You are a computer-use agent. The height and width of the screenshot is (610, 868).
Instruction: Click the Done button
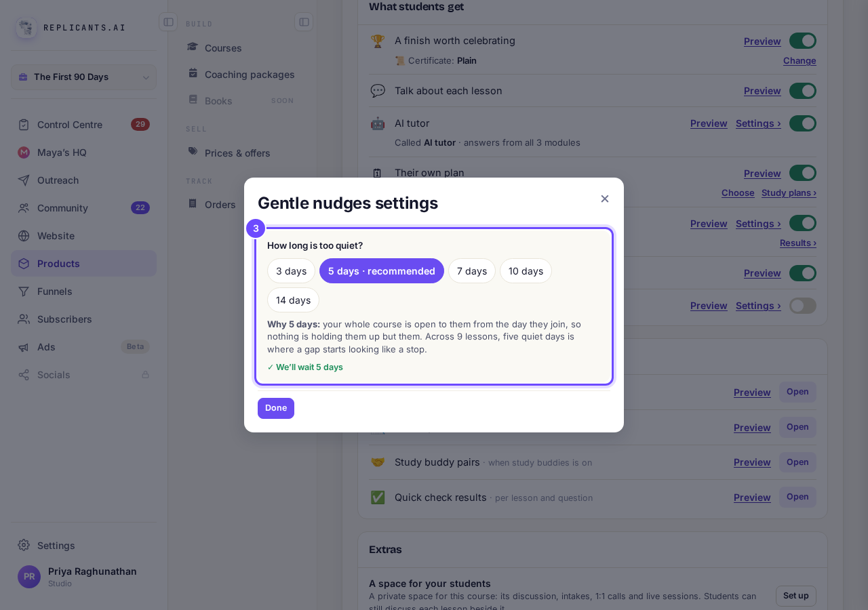[276, 408]
